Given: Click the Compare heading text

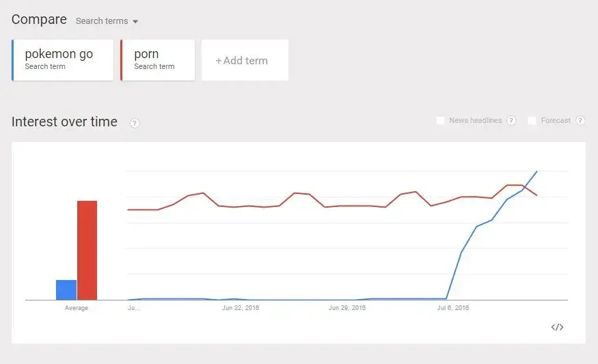Looking at the screenshot, I should (x=39, y=19).
